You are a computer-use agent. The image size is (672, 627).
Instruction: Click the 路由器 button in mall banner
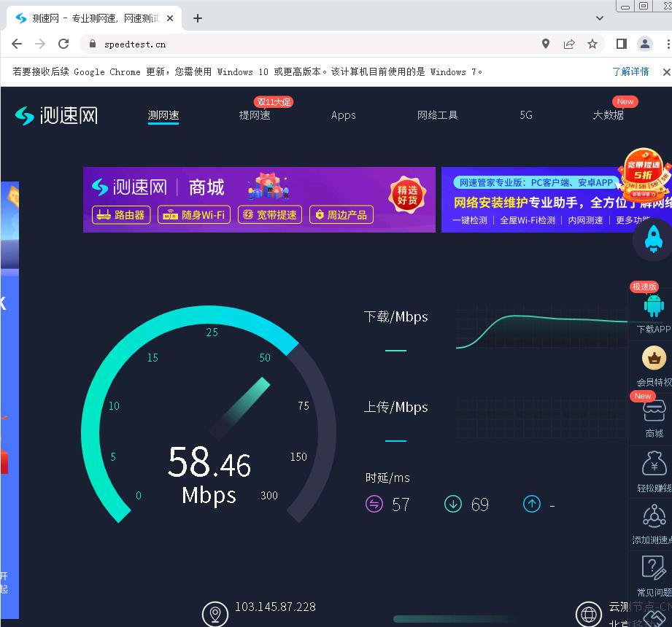(122, 215)
